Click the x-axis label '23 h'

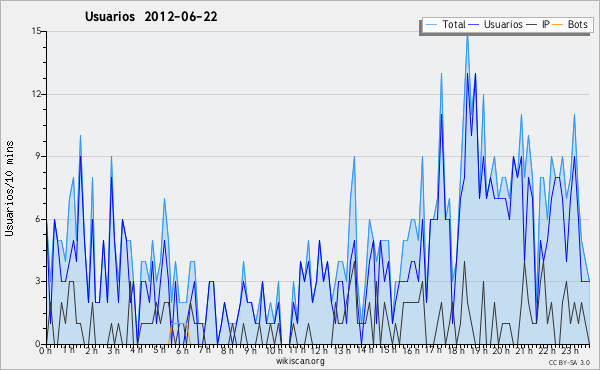point(569,350)
